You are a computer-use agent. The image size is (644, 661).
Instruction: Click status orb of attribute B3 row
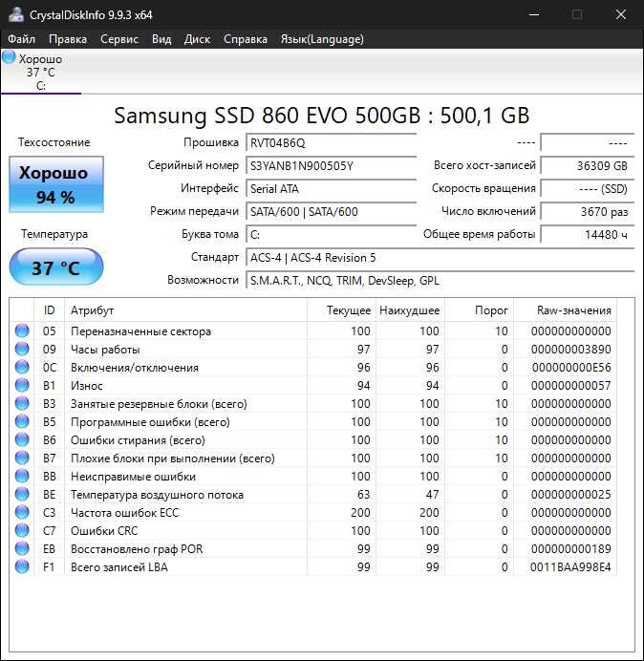(22, 403)
